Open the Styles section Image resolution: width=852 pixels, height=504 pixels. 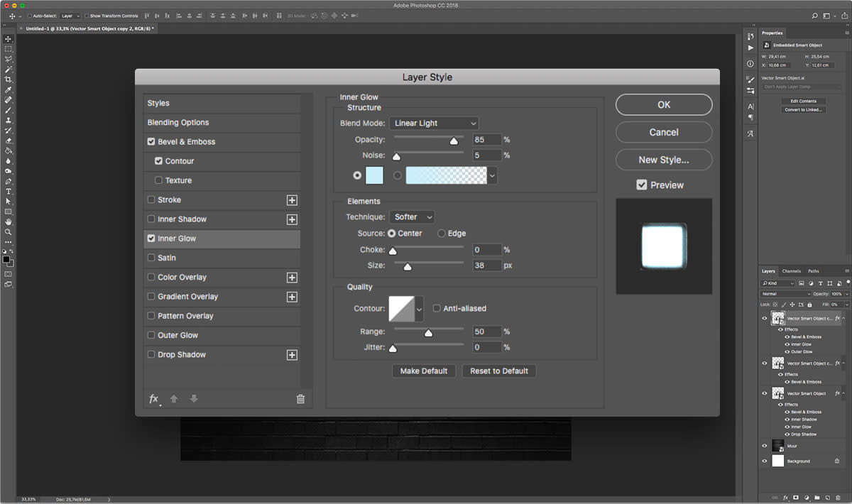(x=222, y=104)
